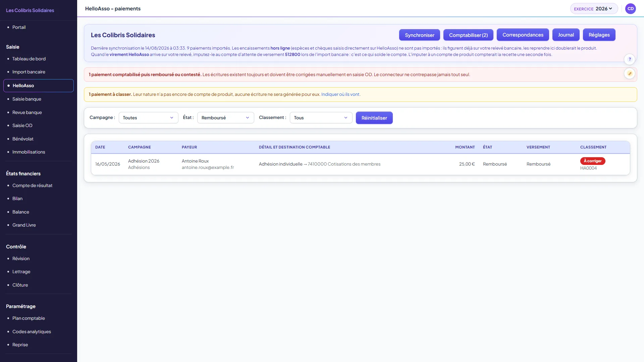
Task: Open the help question mark icon
Action: click(x=630, y=59)
